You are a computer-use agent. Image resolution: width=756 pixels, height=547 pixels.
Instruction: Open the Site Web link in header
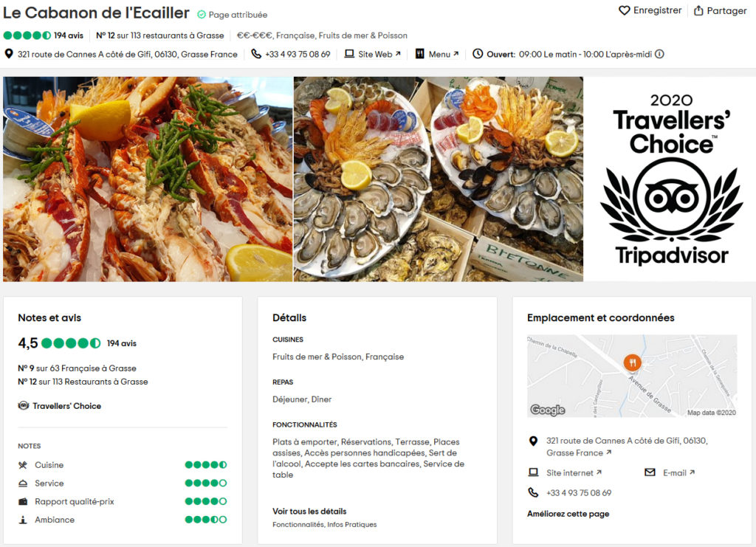click(x=379, y=54)
